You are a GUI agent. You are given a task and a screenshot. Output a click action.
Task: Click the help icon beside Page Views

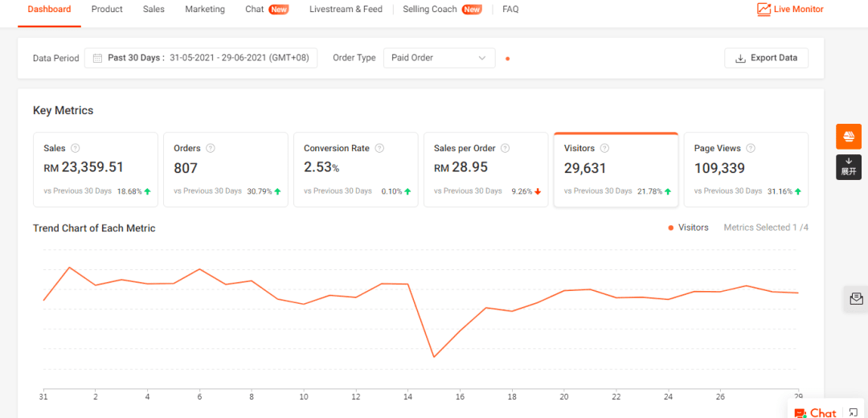coord(751,148)
